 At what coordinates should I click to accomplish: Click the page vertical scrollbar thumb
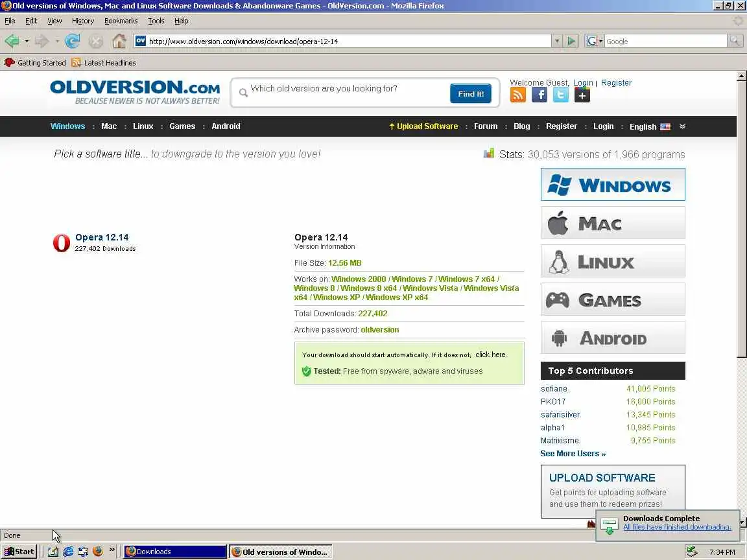tap(741, 218)
